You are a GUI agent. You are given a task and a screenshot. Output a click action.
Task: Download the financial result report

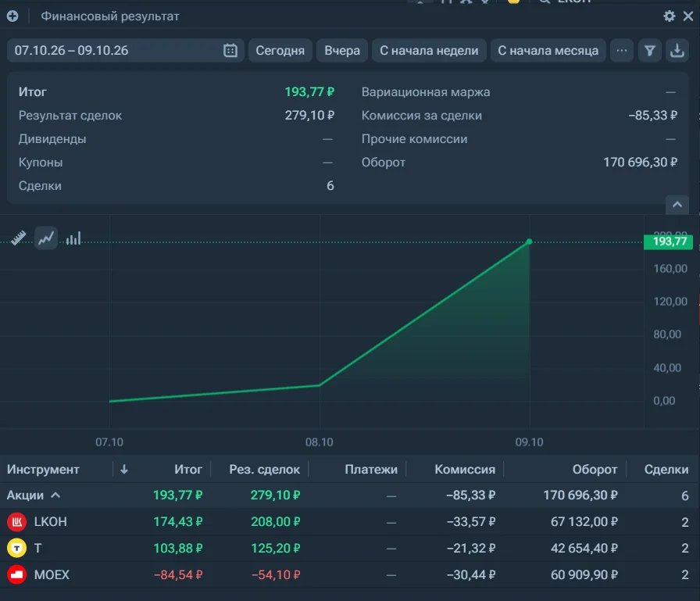[677, 51]
